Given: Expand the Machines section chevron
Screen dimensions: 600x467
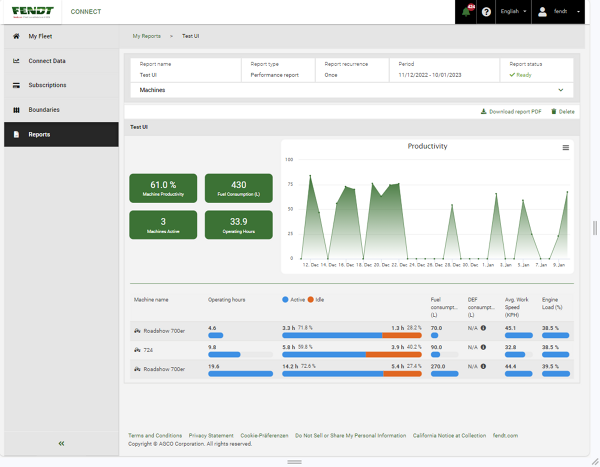Looking at the screenshot, I should pyautogui.click(x=560, y=89).
